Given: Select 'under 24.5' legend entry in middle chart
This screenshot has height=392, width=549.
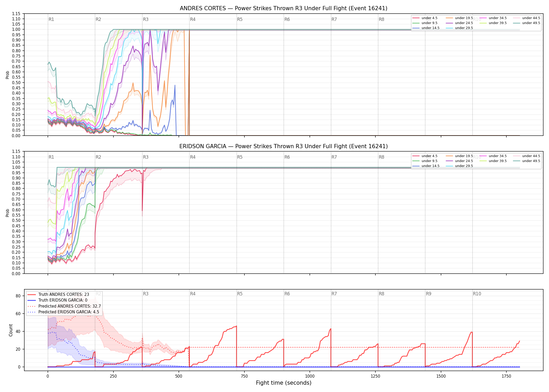Looking at the screenshot, I should [459, 161].
